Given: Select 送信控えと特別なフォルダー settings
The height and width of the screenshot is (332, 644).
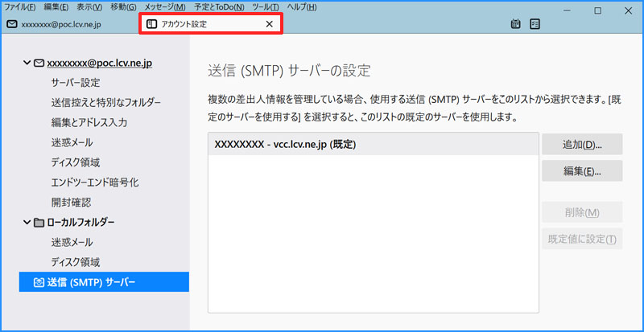Looking at the screenshot, I should click(x=105, y=102).
